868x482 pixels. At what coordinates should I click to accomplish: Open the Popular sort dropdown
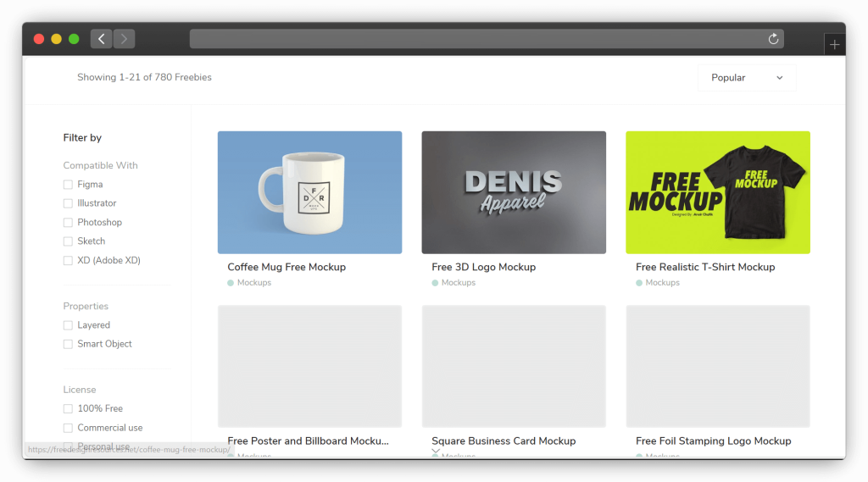[x=746, y=78]
